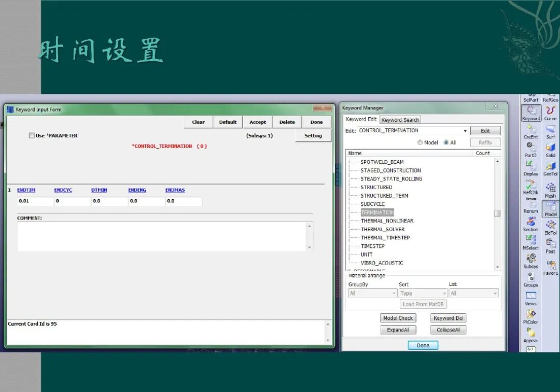This screenshot has width=560, height=392.
Task: Enable the Use *PARAMETER checkbox
Action: tap(32, 135)
